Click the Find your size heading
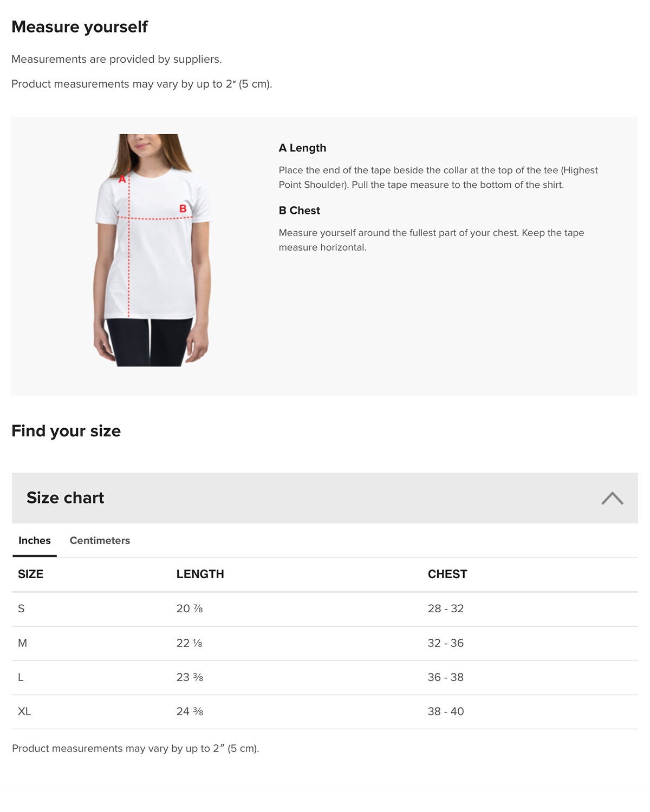Screen dimensions: 650x812 tap(66, 431)
